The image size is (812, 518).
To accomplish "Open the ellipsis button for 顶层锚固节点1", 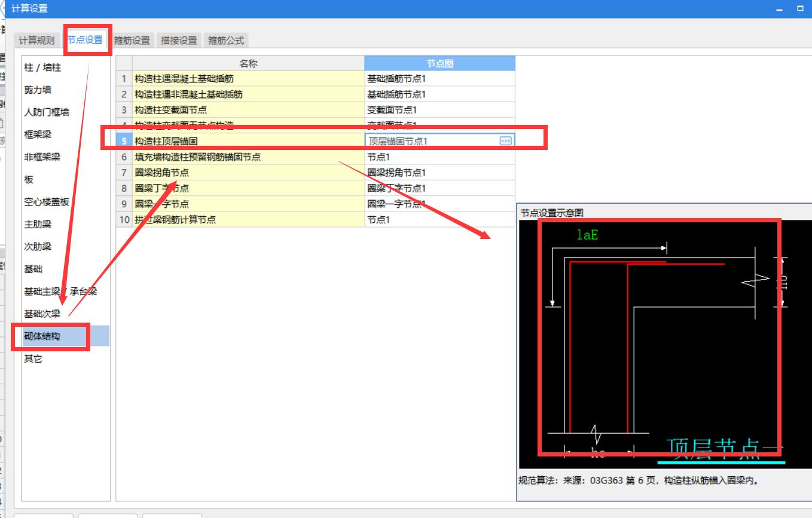I will [506, 141].
